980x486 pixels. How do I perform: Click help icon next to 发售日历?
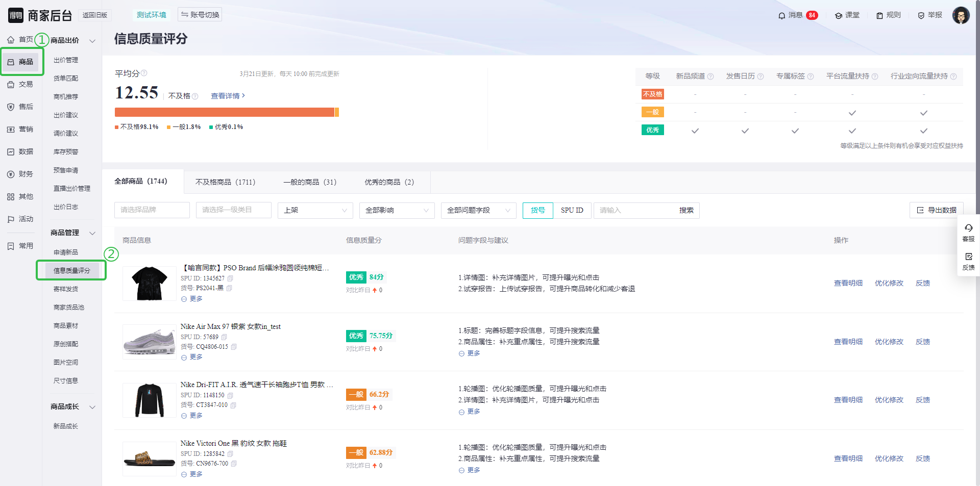tap(761, 76)
